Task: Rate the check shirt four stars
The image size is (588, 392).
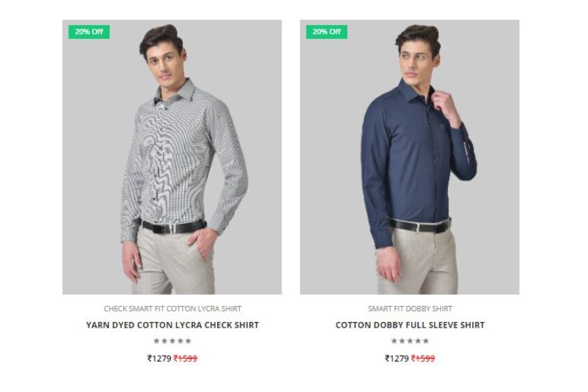Action: [180, 341]
